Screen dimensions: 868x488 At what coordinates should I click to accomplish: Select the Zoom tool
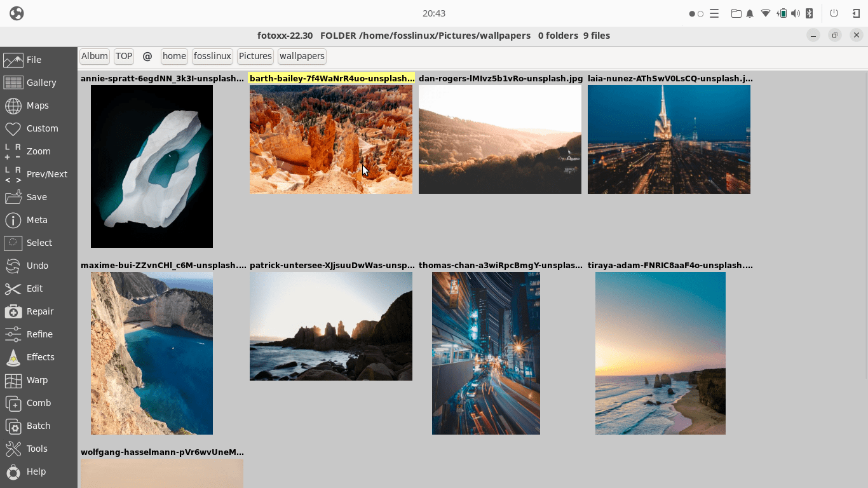tap(38, 151)
